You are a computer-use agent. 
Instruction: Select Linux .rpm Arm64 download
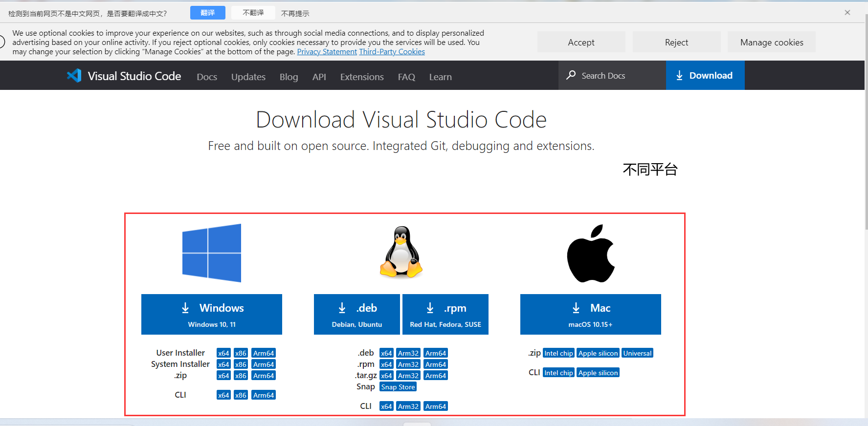436,364
